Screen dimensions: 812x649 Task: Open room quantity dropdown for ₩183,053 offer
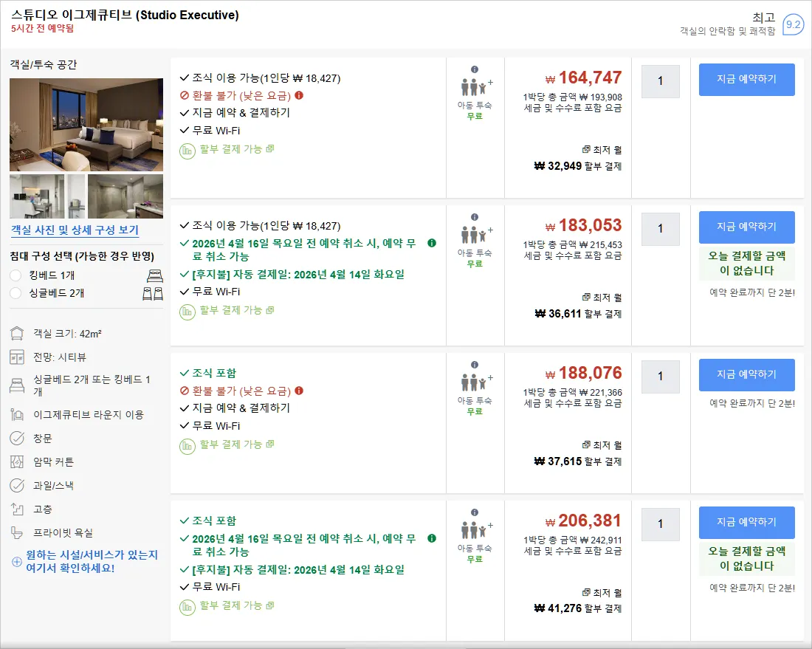coord(660,229)
